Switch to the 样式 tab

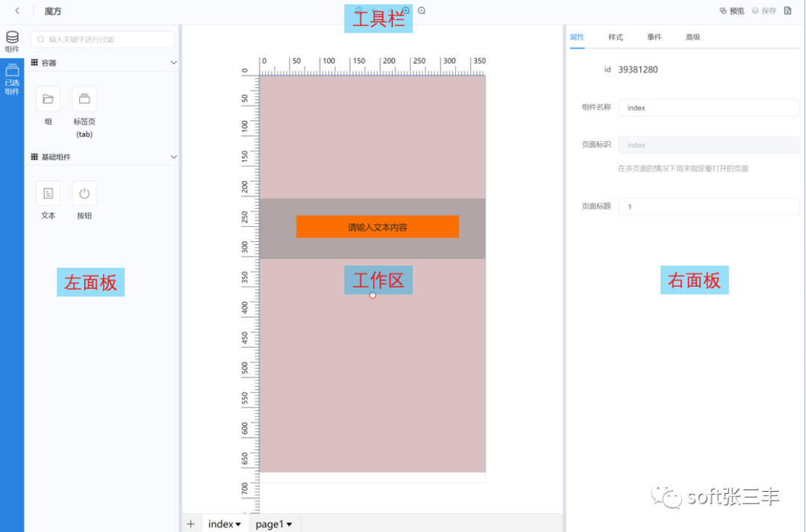pyautogui.click(x=616, y=37)
